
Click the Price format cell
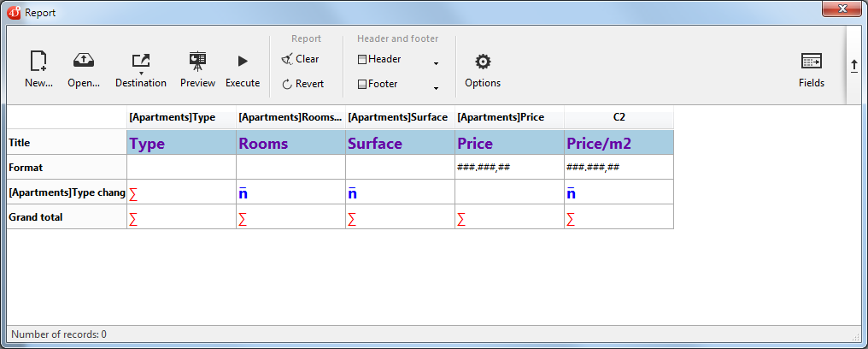coord(509,168)
